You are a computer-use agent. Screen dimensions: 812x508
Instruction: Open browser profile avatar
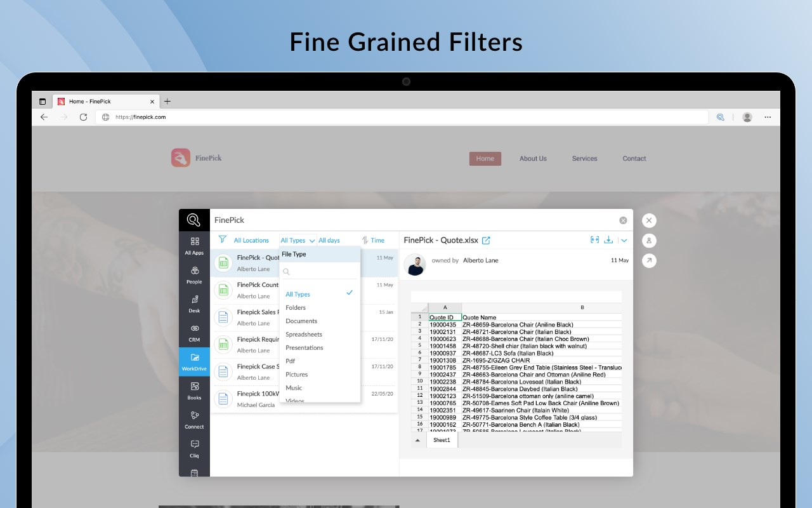tap(747, 117)
